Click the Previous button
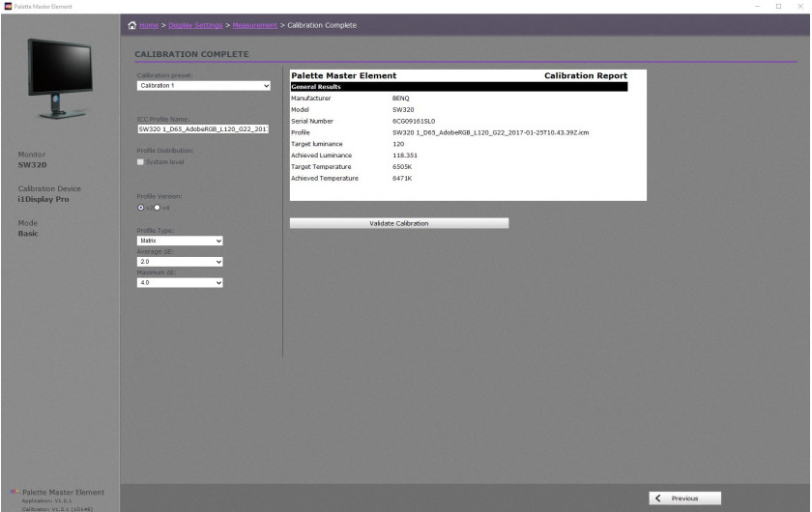Viewport: 812px width, 512px height. [x=684, y=498]
